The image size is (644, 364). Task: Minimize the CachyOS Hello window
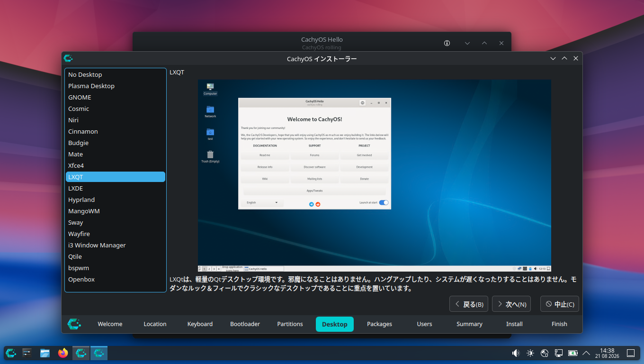[467, 43]
